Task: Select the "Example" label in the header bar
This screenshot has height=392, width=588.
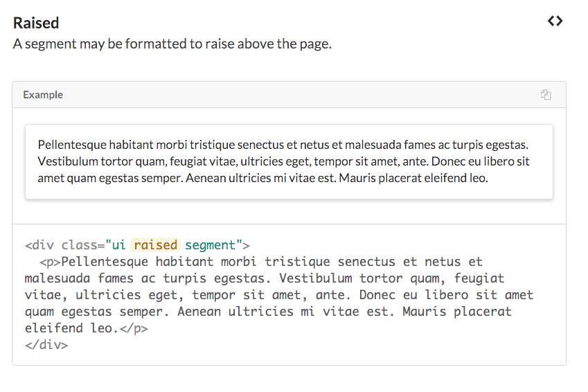Action: (43, 95)
